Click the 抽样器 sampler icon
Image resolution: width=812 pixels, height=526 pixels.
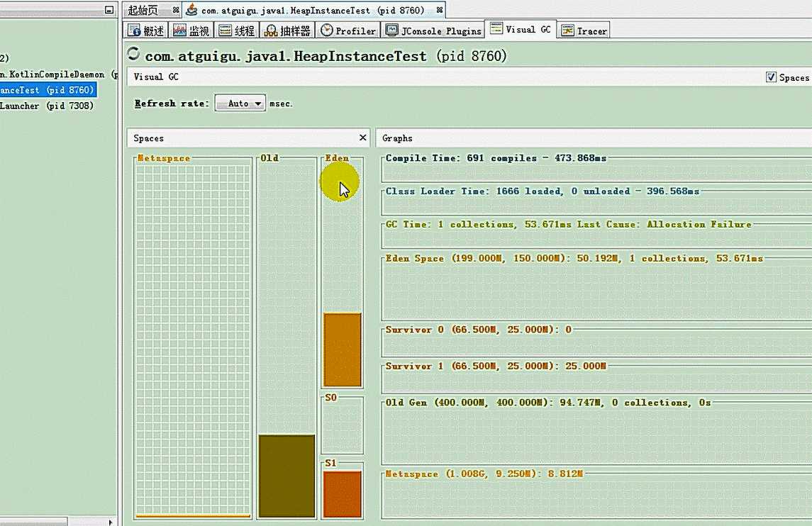pyautogui.click(x=271, y=31)
